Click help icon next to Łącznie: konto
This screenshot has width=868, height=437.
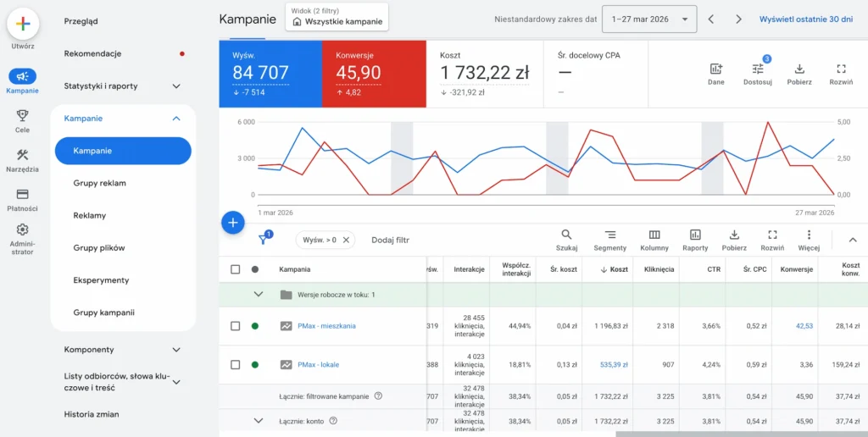click(333, 420)
